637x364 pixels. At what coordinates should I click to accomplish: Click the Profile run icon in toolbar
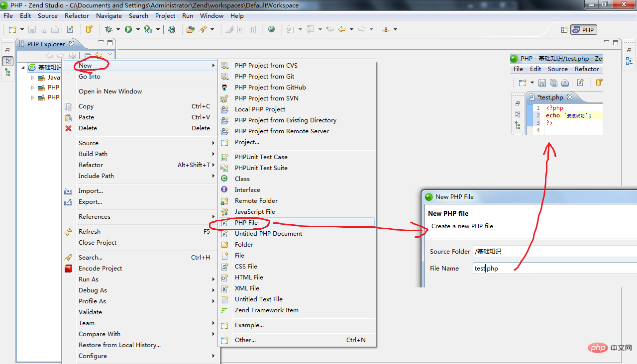pyautogui.click(x=148, y=29)
